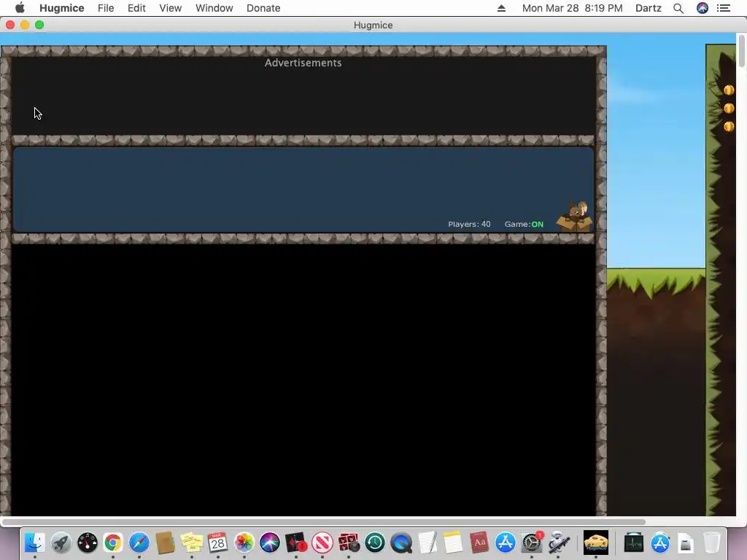Open QuickTime Player in dock
Image resolution: width=747 pixels, height=560 pixels.
(x=401, y=542)
